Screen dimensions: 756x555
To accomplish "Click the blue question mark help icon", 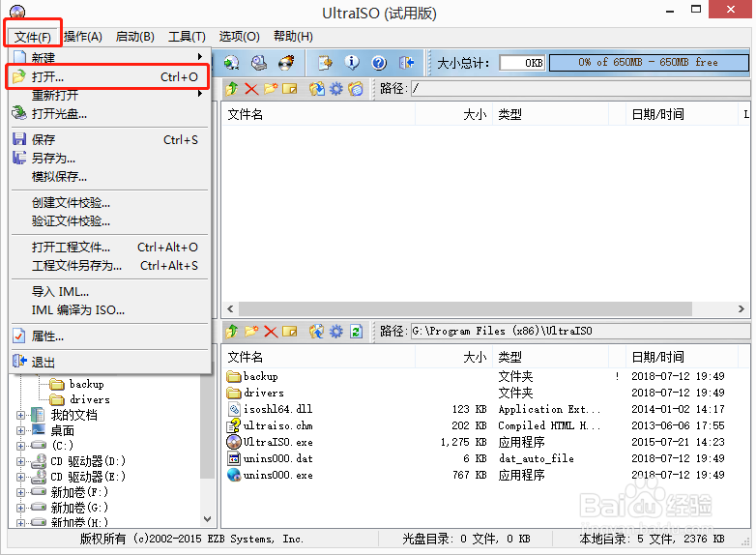I will point(379,63).
